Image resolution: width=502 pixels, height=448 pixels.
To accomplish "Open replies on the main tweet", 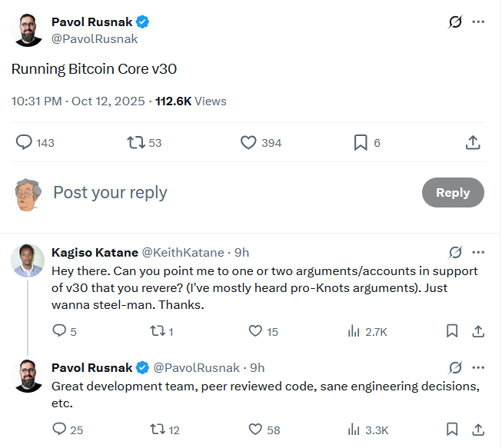I will click(25, 142).
